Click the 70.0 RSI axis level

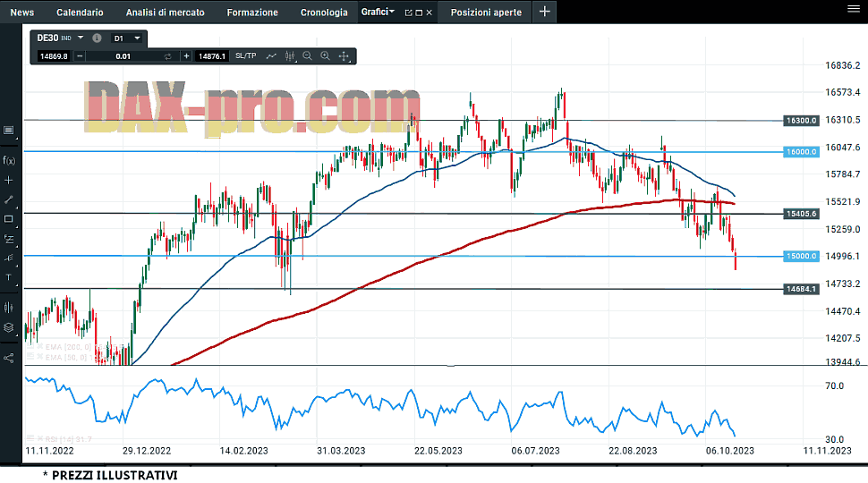[834, 386]
